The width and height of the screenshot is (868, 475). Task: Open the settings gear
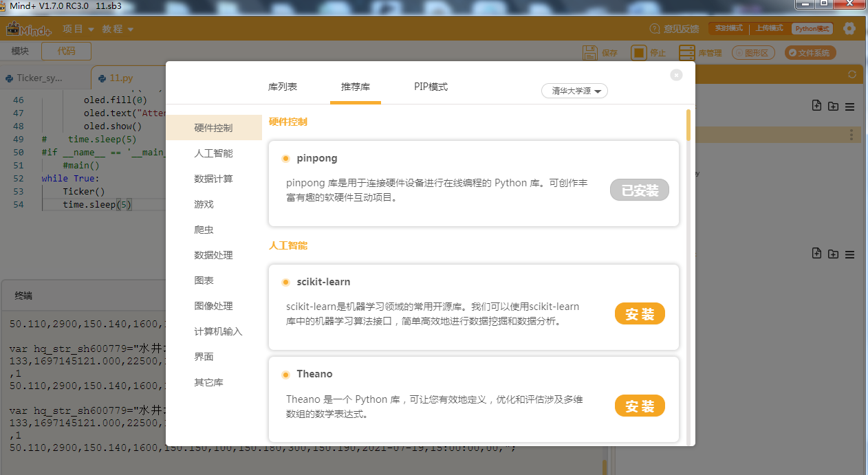point(849,28)
